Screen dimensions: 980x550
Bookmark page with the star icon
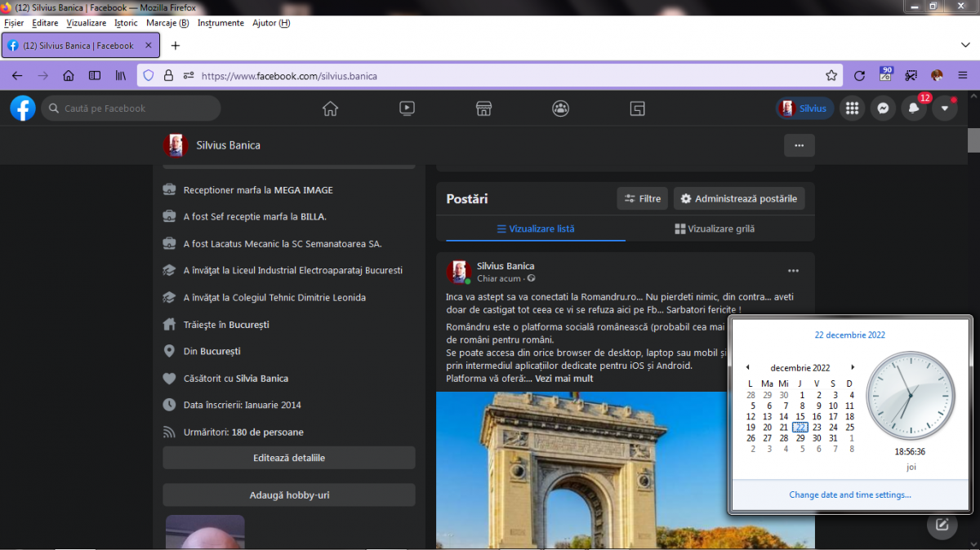pyautogui.click(x=831, y=76)
